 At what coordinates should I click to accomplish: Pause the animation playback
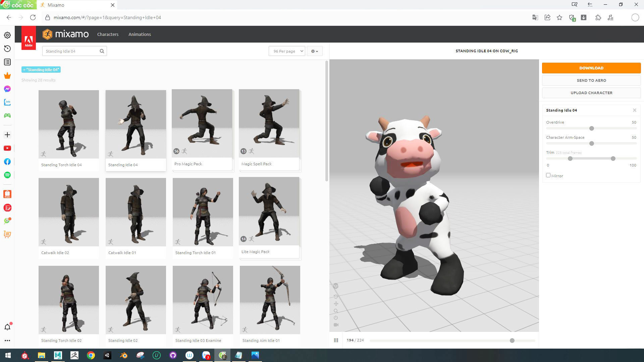click(336, 340)
